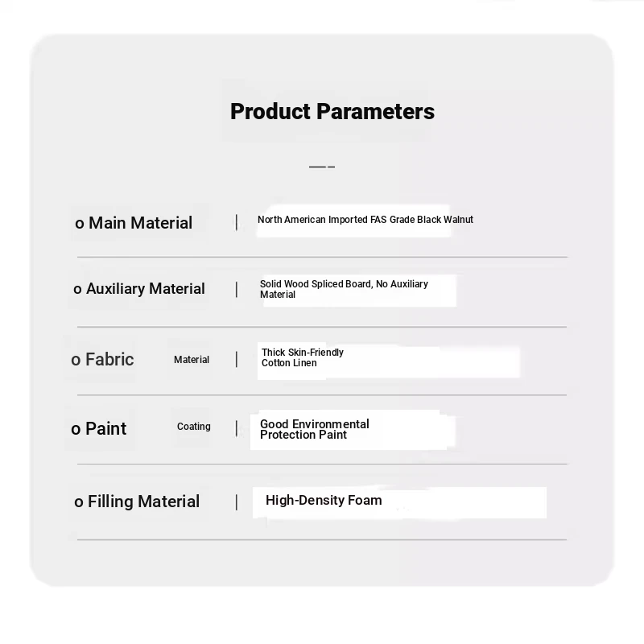Click the Product Parameters heading
The width and height of the screenshot is (644, 644).
pos(332,111)
